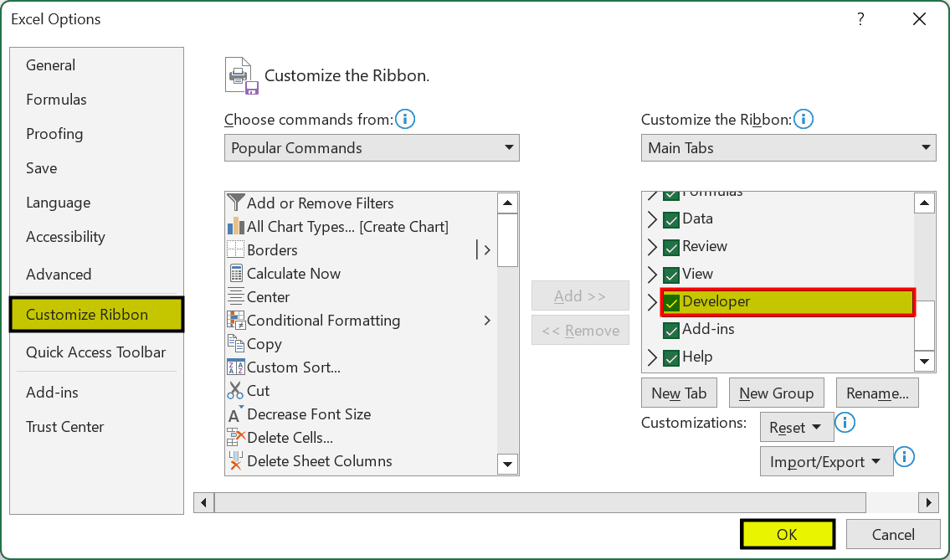Uncheck the Review tab checkbox
Screen dimensions: 950x560
click(670, 247)
